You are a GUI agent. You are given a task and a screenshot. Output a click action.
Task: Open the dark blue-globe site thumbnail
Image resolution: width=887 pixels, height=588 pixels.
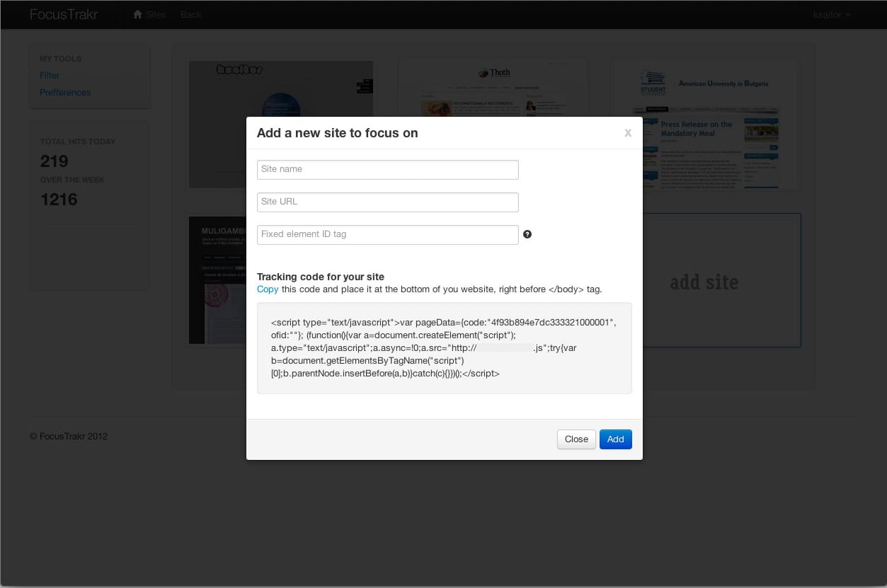pyautogui.click(x=280, y=89)
